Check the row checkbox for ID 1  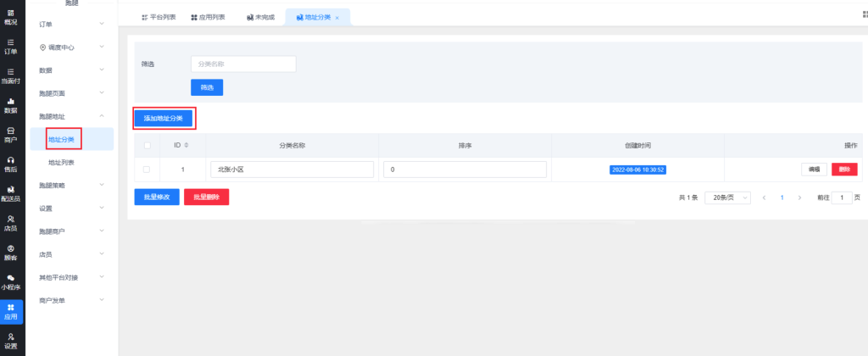147,170
